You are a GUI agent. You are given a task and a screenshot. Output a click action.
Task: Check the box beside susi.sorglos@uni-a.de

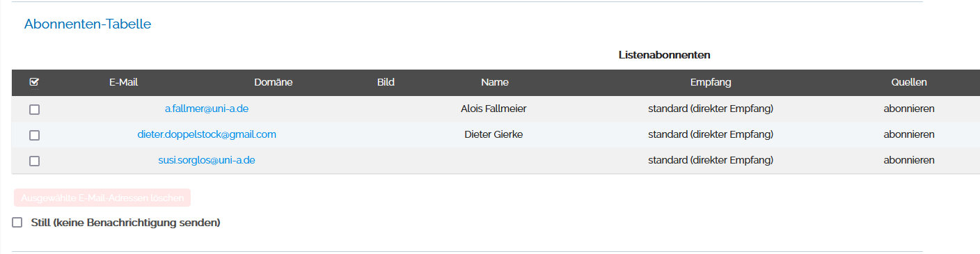pyautogui.click(x=34, y=161)
